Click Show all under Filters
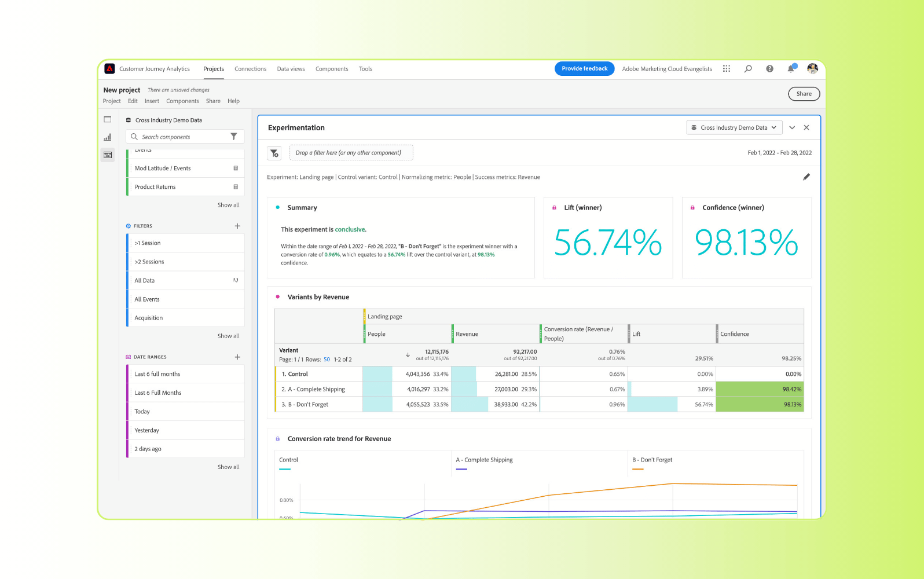This screenshot has width=924, height=579. 228,336
